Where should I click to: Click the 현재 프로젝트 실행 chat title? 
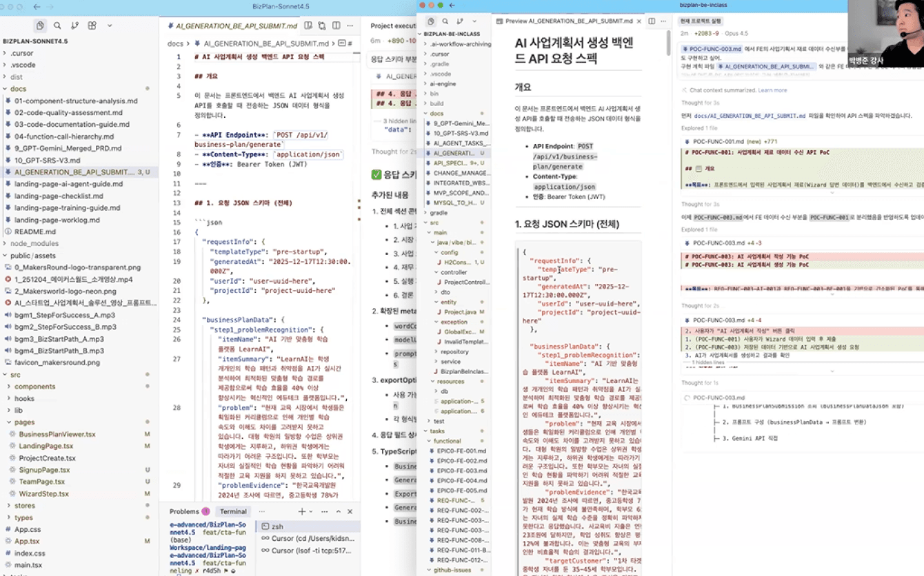point(702,21)
